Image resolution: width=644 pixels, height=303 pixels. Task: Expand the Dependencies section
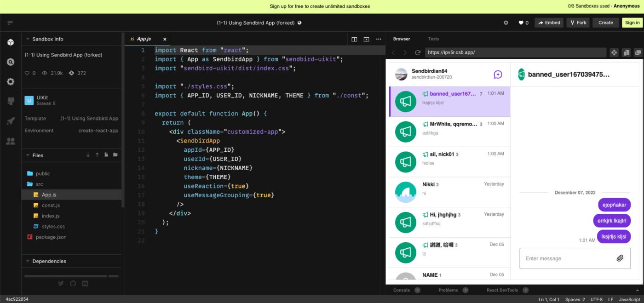click(50, 261)
